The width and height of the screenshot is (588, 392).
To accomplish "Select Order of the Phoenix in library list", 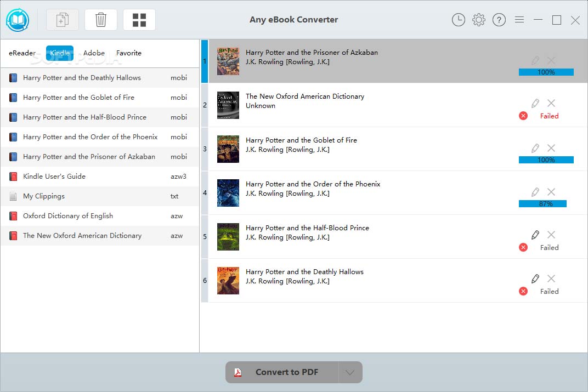I will pos(99,137).
